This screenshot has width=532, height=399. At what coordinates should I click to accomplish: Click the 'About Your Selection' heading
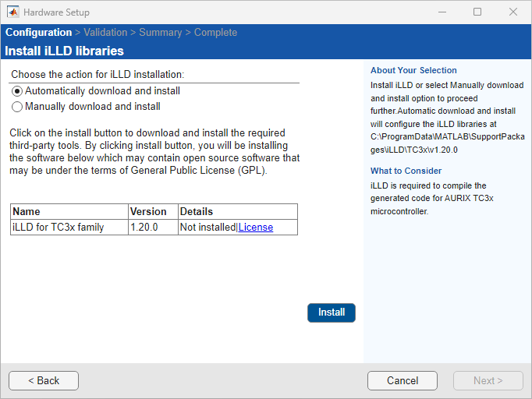(x=413, y=70)
